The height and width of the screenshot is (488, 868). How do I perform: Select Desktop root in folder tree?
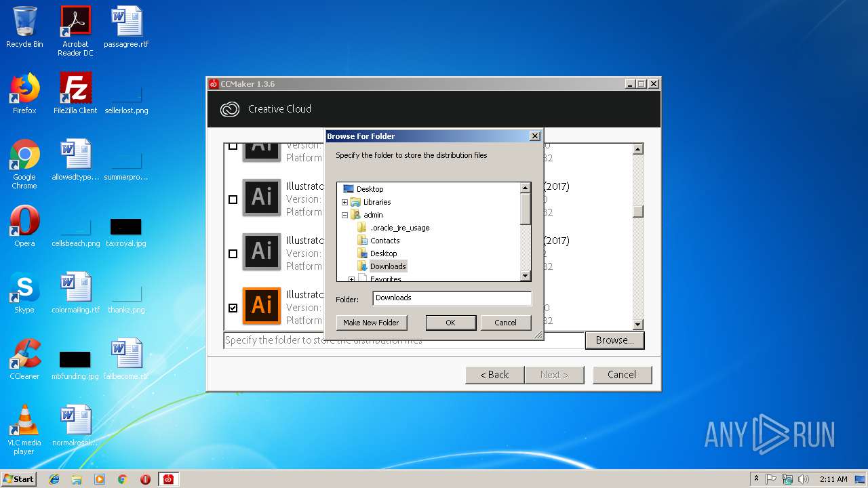tap(370, 189)
